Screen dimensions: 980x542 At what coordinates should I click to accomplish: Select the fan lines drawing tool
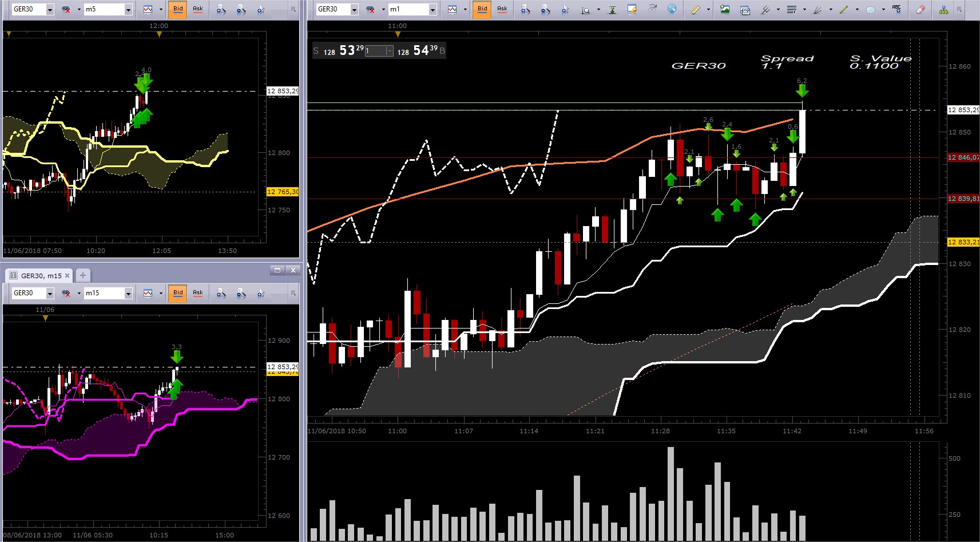pos(818,9)
